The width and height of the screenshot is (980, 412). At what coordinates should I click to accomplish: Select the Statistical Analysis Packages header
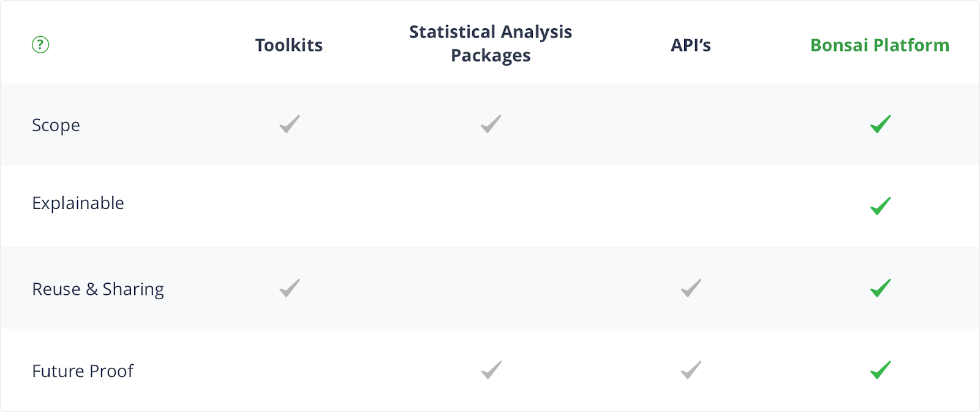click(491, 44)
